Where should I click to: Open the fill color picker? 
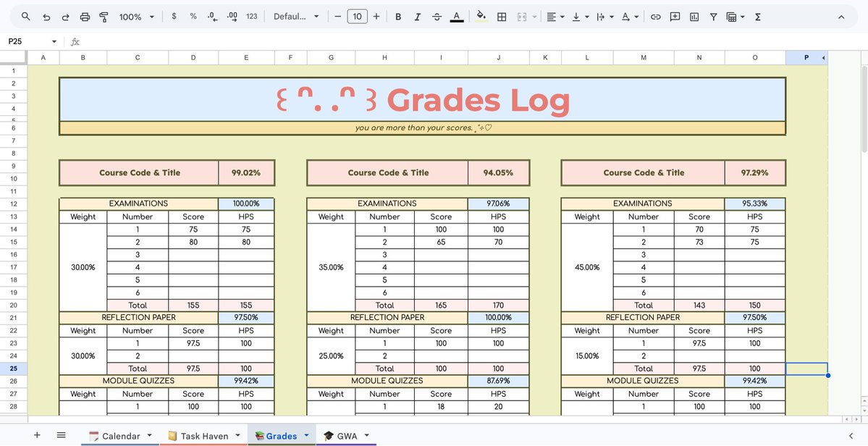click(x=481, y=17)
